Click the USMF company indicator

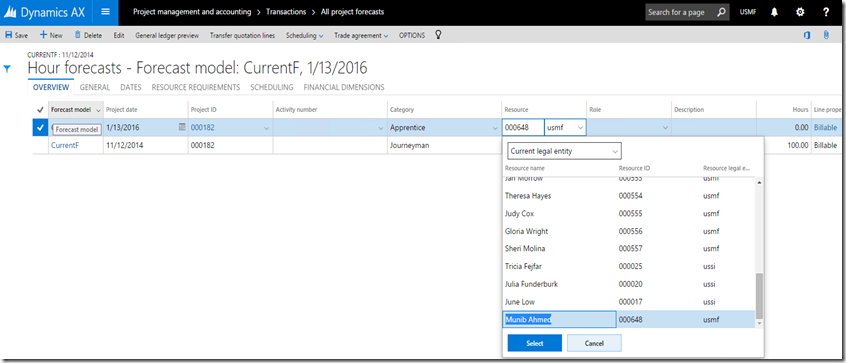[x=748, y=12]
